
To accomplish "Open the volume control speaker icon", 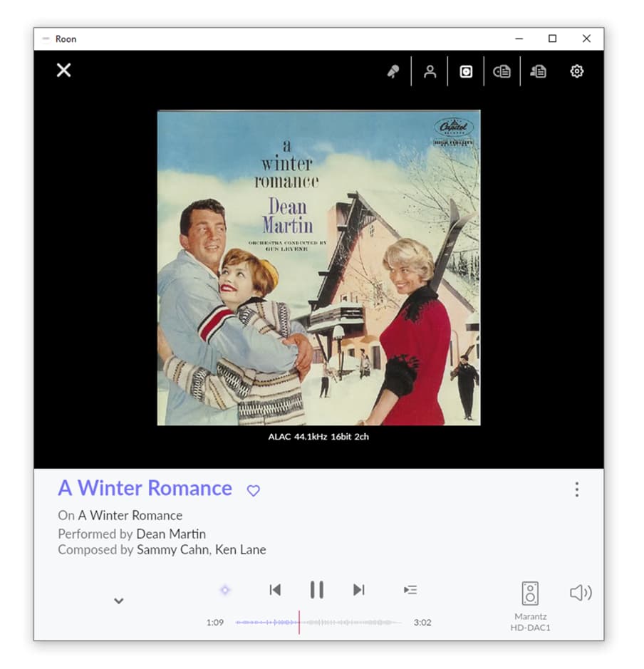I will (x=581, y=593).
